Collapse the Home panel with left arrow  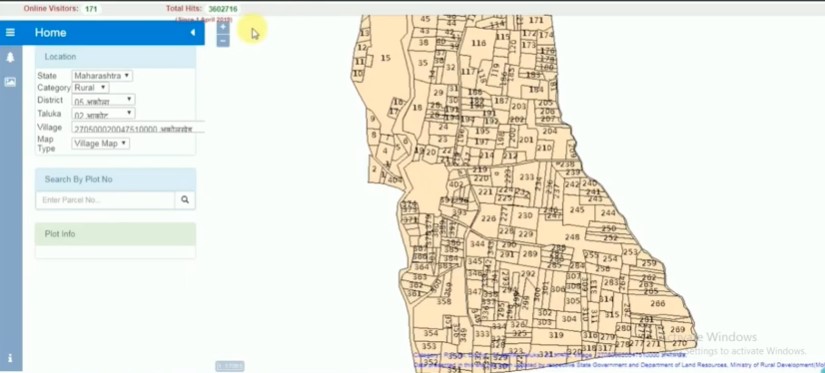point(193,33)
